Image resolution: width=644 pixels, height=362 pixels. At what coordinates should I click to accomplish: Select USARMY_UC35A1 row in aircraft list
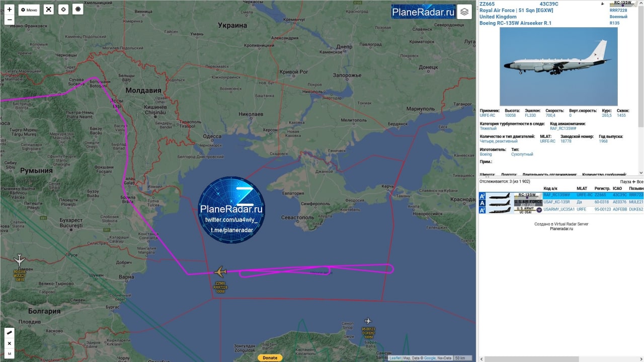tap(558, 209)
